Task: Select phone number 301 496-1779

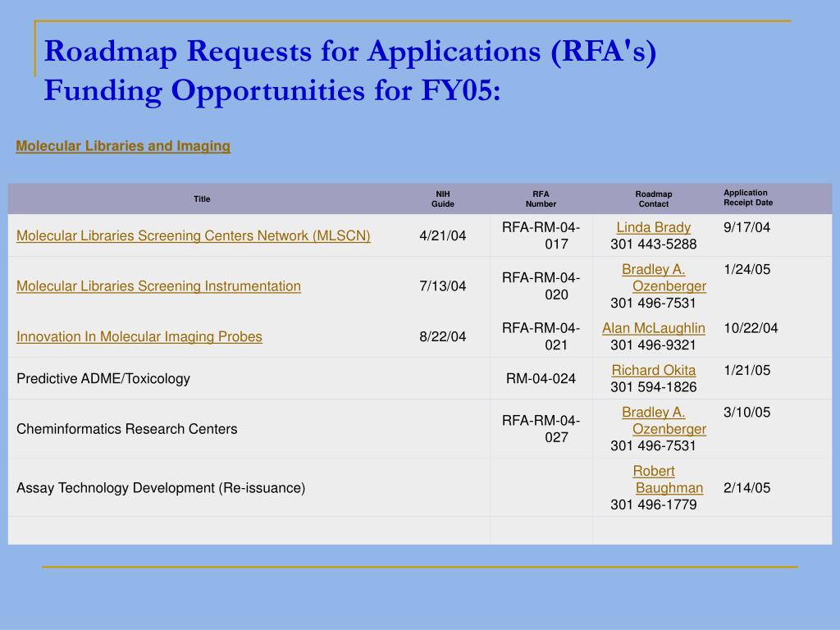Action: 654,504
